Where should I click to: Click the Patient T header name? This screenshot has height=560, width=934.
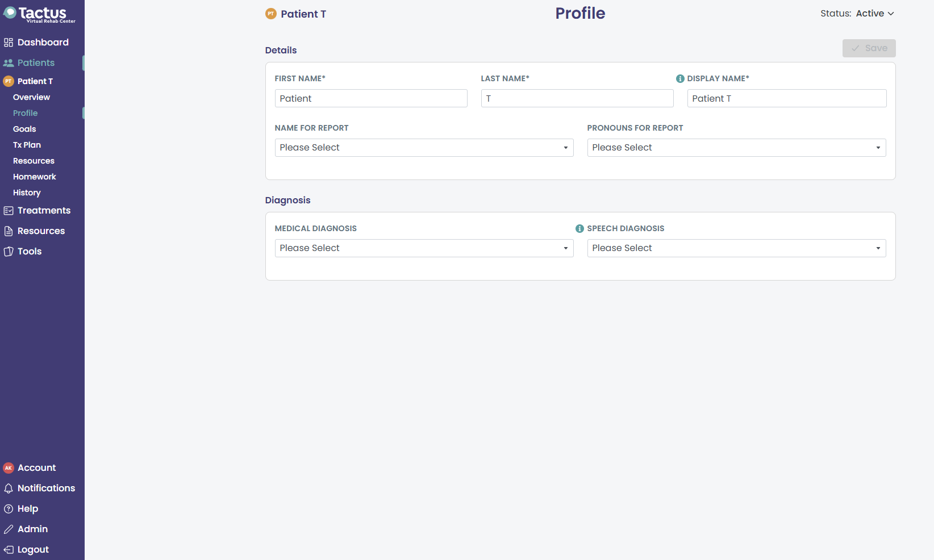(303, 14)
